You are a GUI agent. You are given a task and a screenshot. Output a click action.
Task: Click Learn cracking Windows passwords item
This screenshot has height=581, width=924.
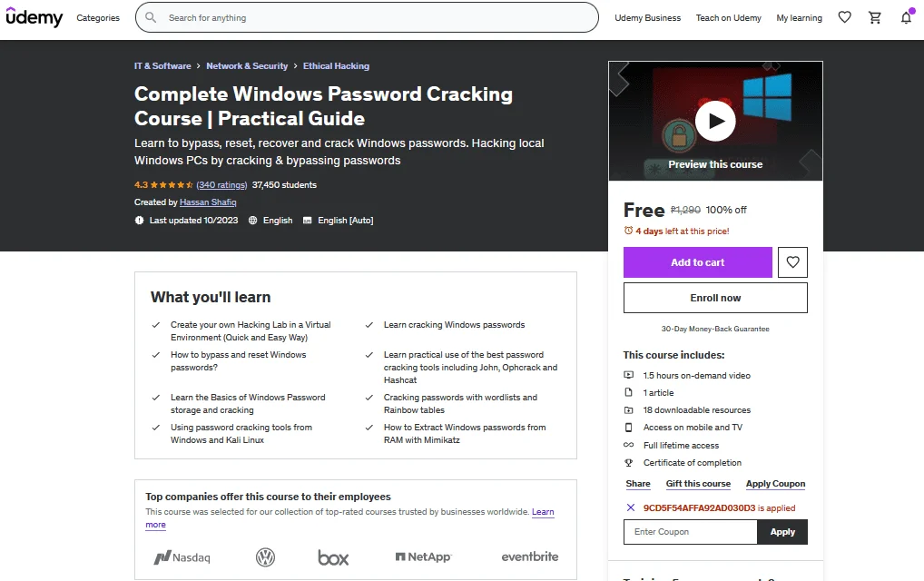(x=455, y=325)
